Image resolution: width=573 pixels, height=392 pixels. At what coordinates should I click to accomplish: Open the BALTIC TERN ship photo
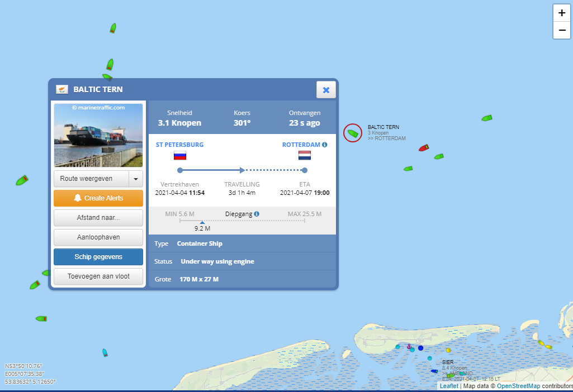coord(98,135)
